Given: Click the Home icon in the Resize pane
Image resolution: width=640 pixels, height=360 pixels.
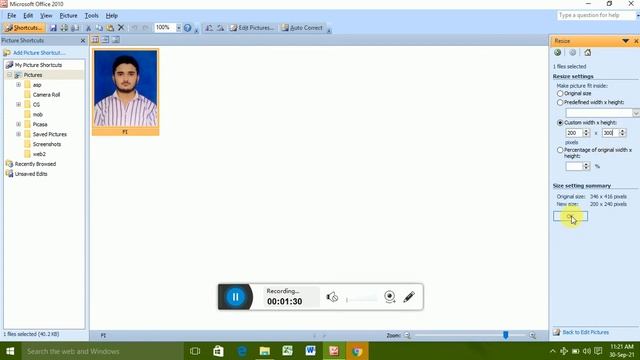Looking at the screenshot, I should (x=587, y=52).
